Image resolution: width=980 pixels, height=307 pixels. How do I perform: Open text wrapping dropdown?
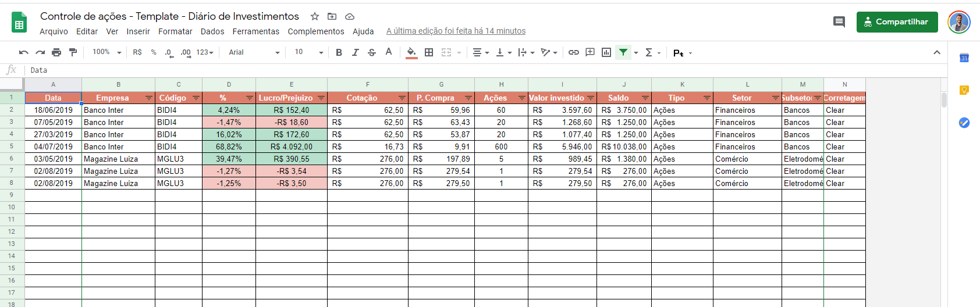[526, 52]
